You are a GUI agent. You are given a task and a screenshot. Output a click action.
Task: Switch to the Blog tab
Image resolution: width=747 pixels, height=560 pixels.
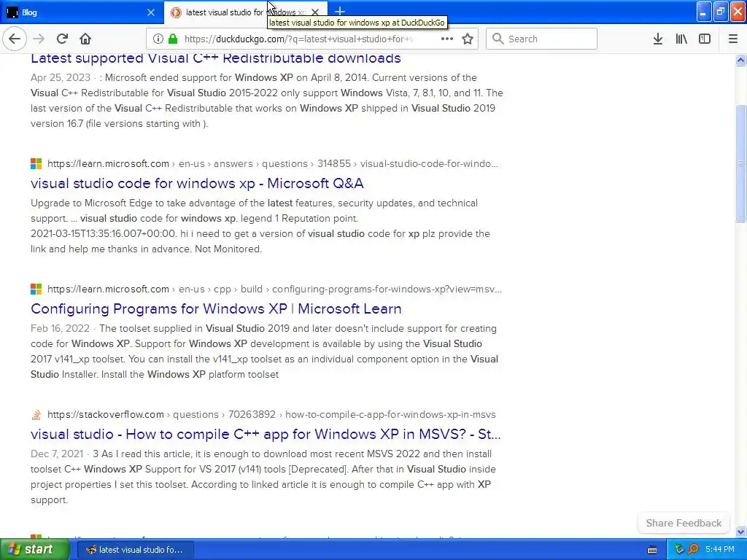(82, 12)
